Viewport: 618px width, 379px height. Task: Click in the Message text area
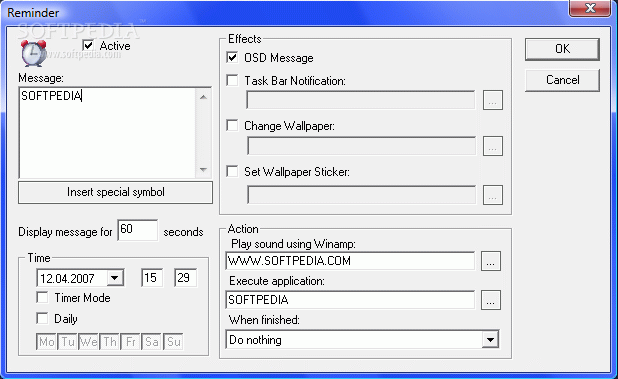(x=107, y=133)
